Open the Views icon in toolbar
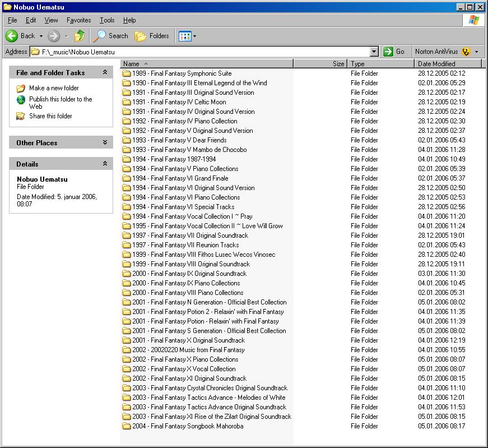The image size is (488, 448). point(185,36)
